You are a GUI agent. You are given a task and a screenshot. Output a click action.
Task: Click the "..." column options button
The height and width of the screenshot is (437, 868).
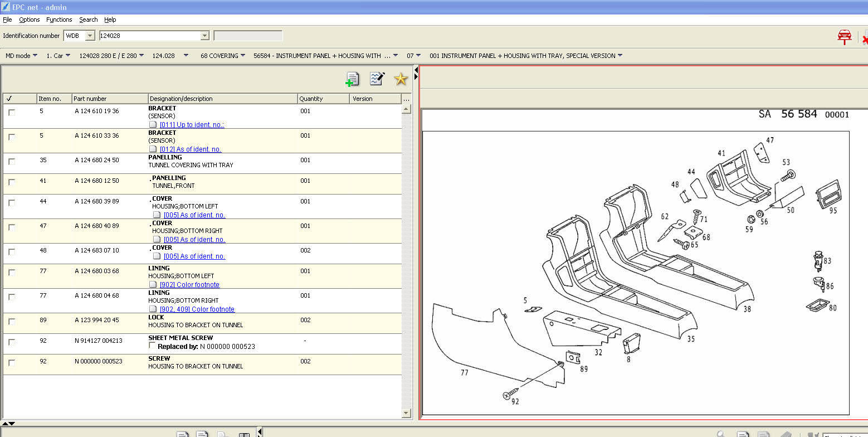pyautogui.click(x=406, y=99)
